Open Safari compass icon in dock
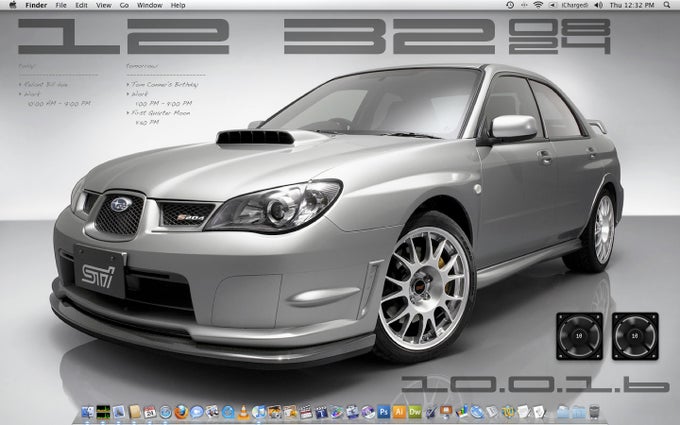The width and height of the screenshot is (680, 425). (165, 412)
